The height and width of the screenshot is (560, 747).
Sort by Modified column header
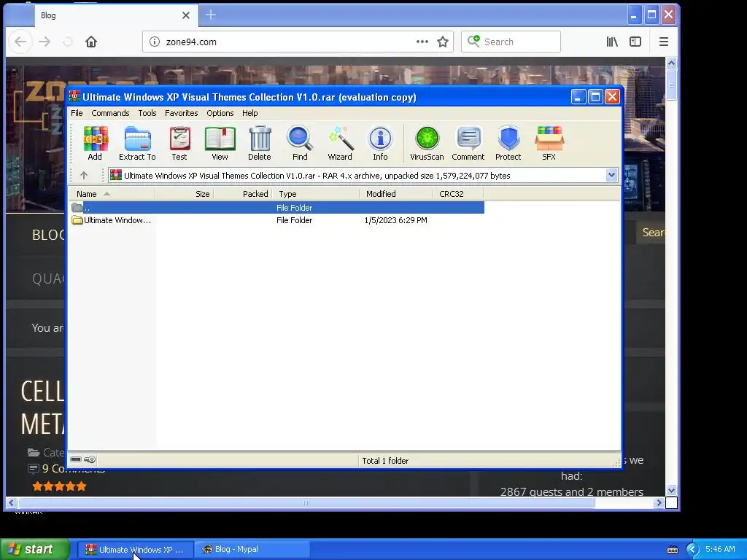tap(396, 194)
